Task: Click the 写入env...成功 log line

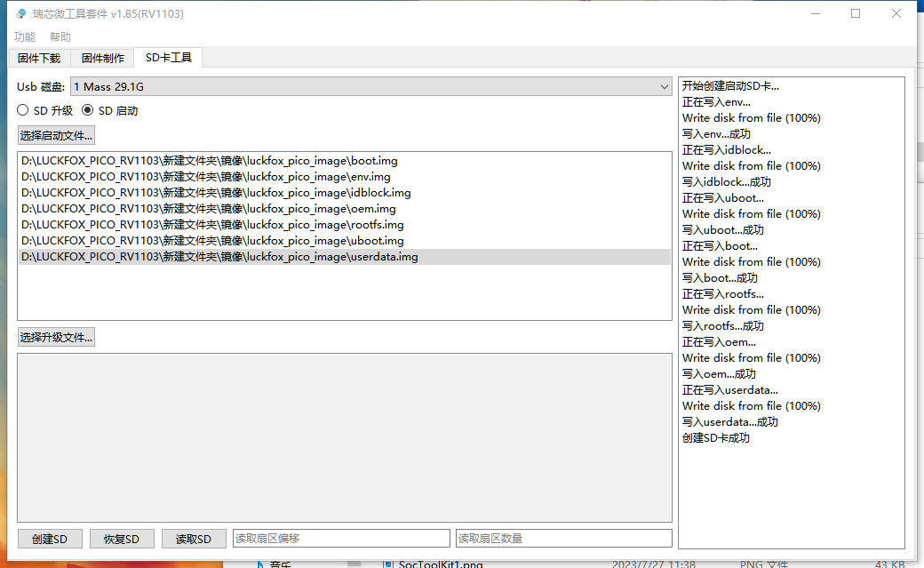Action: (x=716, y=134)
